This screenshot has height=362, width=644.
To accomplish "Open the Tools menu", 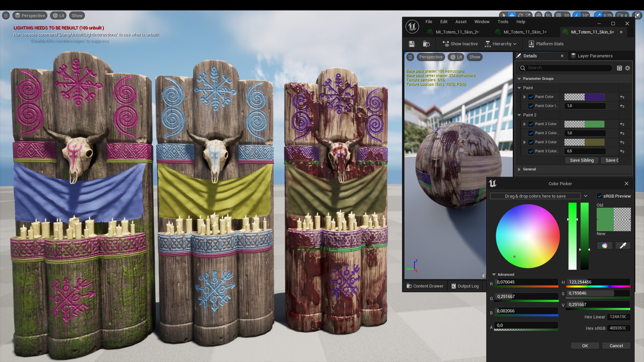I will click(503, 22).
